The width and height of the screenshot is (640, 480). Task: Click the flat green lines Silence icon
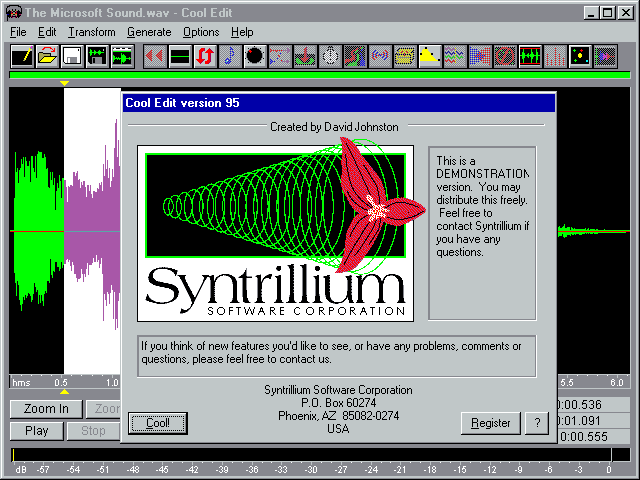coord(180,56)
